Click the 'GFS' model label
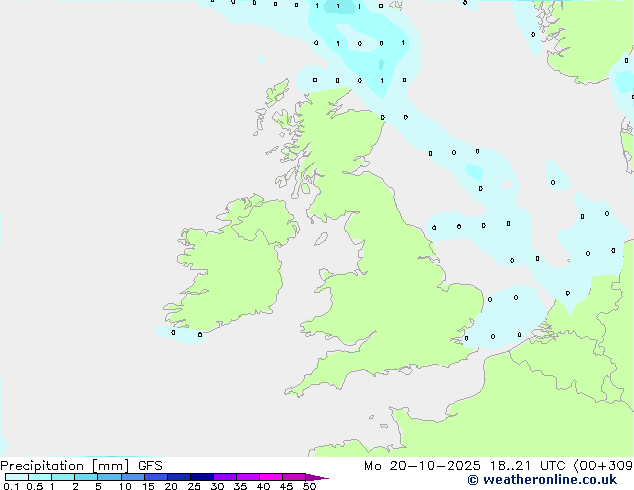 click(x=150, y=466)
